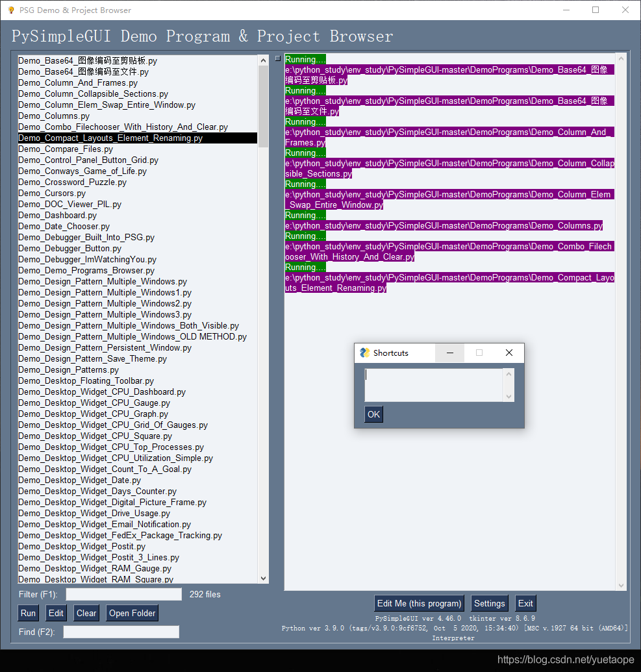This screenshot has width=641, height=672.
Task: Click the Run button
Action: tap(29, 613)
